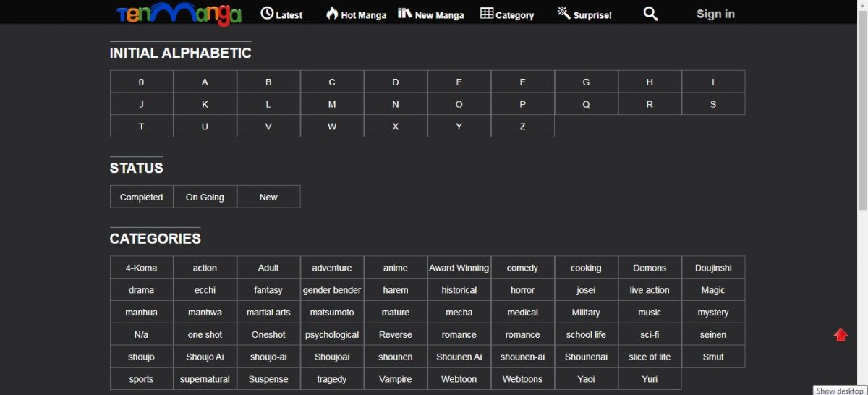Click the Category grid icon
The image size is (868, 395).
click(487, 13)
